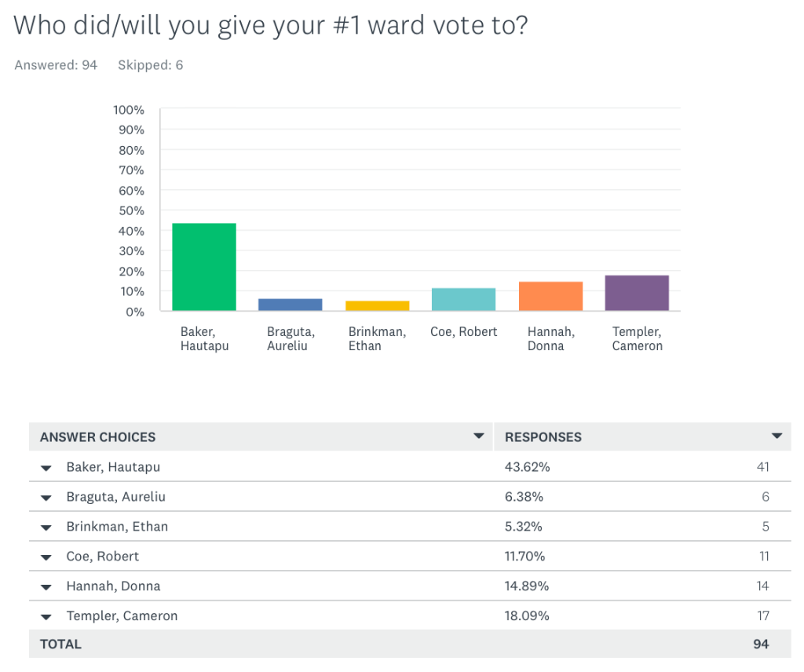Screen dimensions: 804x672
Task: Open the Answer Choices column sort dropdown
Action: [478, 436]
